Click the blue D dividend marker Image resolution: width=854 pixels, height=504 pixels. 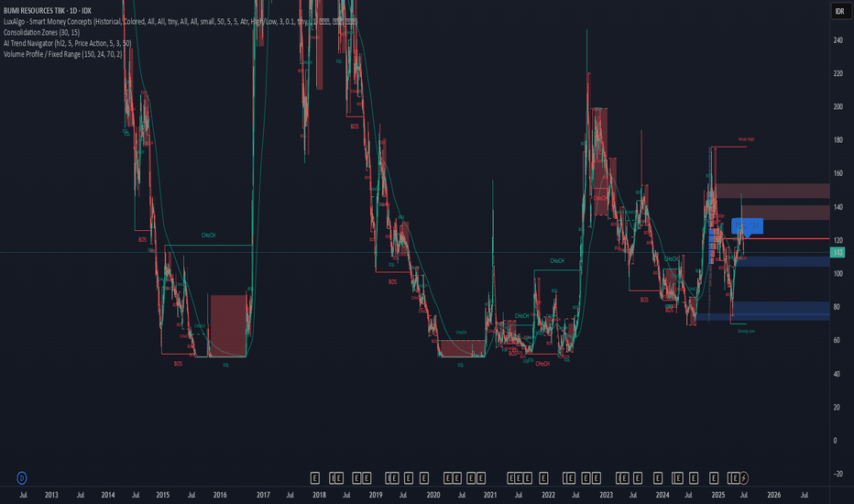point(22,477)
